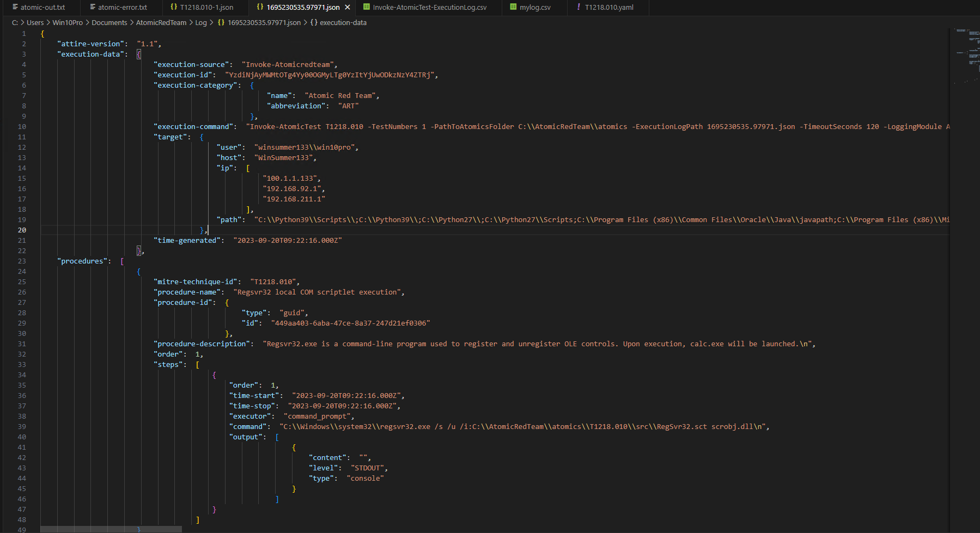This screenshot has height=533, width=980.
Task: Click the CSV icon on the Invoke-AtomicTest-ExecutionLog.csv tab
Action: pos(367,7)
